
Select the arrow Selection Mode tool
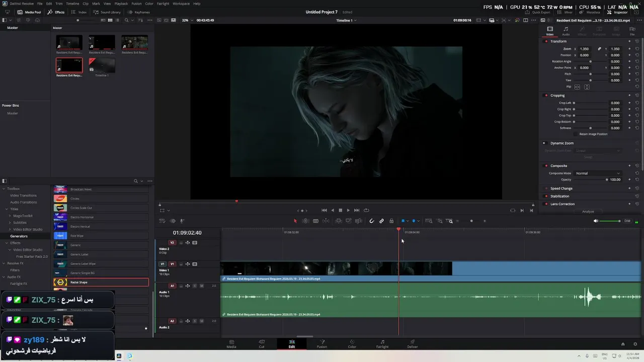pos(295,221)
